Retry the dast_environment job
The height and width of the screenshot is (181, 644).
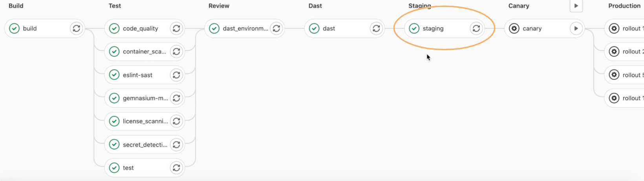(x=276, y=28)
